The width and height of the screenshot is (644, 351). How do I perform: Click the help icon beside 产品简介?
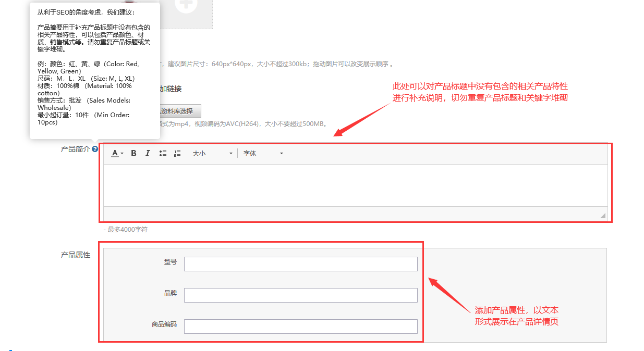[x=95, y=149]
